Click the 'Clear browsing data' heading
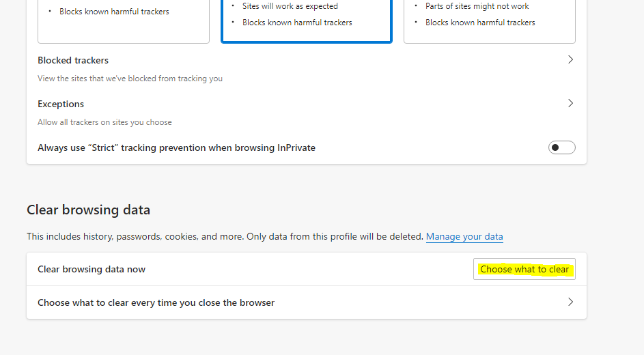 pos(88,210)
